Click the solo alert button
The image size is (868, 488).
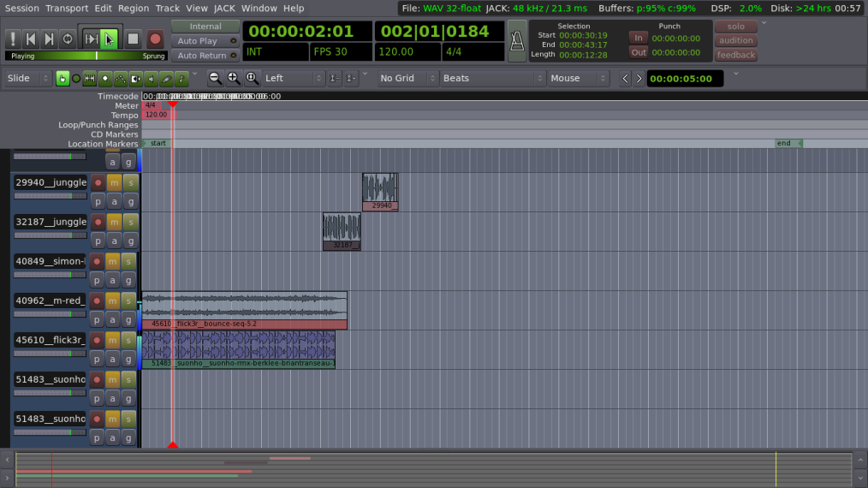(x=735, y=27)
